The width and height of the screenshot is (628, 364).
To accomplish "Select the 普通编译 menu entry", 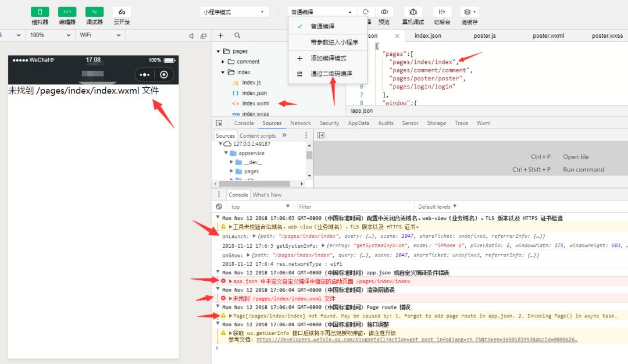I will 327,26.
